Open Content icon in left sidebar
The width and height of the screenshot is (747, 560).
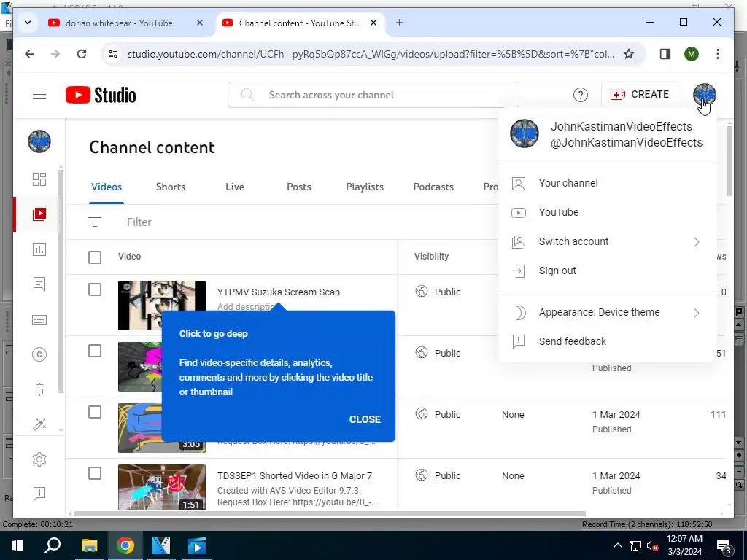(x=39, y=214)
